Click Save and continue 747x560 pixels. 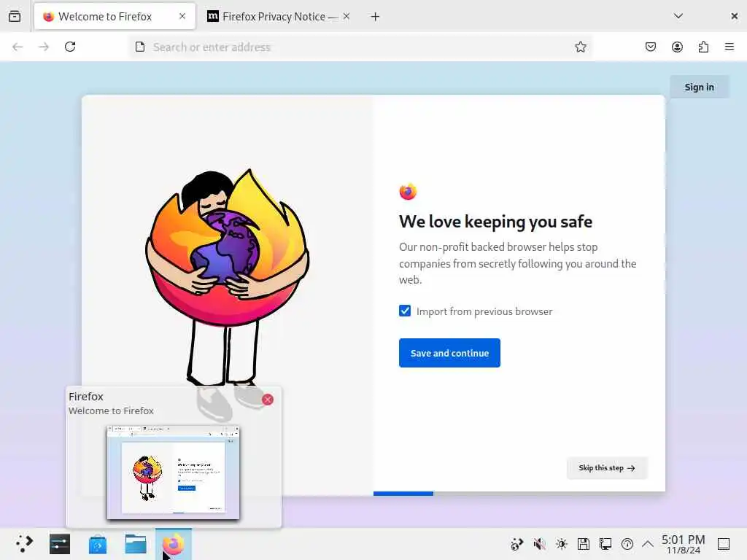pyautogui.click(x=449, y=353)
